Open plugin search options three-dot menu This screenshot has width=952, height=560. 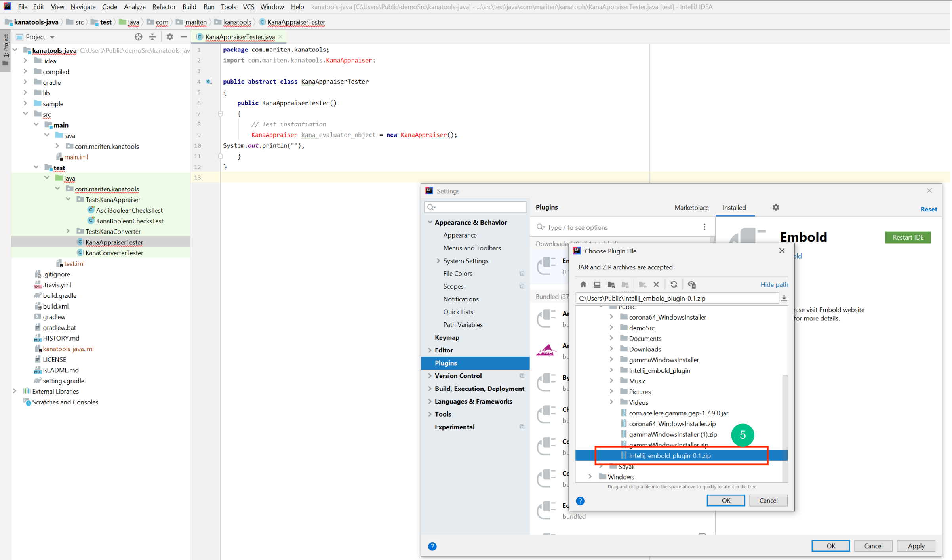point(704,227)
